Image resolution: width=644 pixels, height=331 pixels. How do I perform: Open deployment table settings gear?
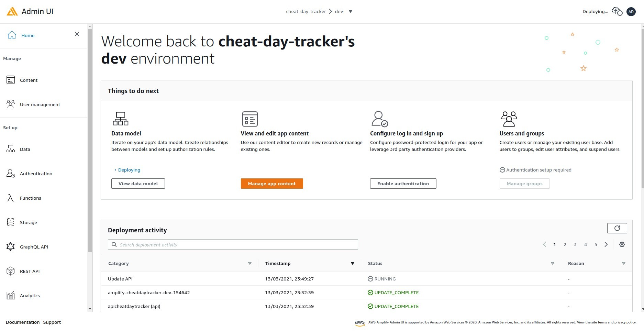pos(622,244)
